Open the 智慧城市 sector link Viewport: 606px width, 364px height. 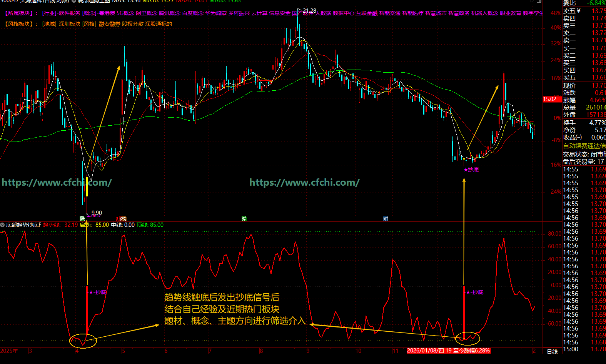click(436, 13)
